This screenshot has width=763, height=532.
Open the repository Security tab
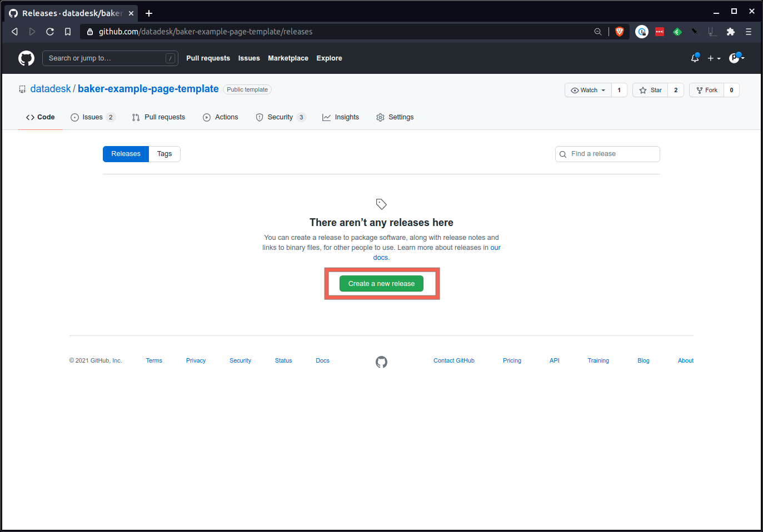(281, 117)
